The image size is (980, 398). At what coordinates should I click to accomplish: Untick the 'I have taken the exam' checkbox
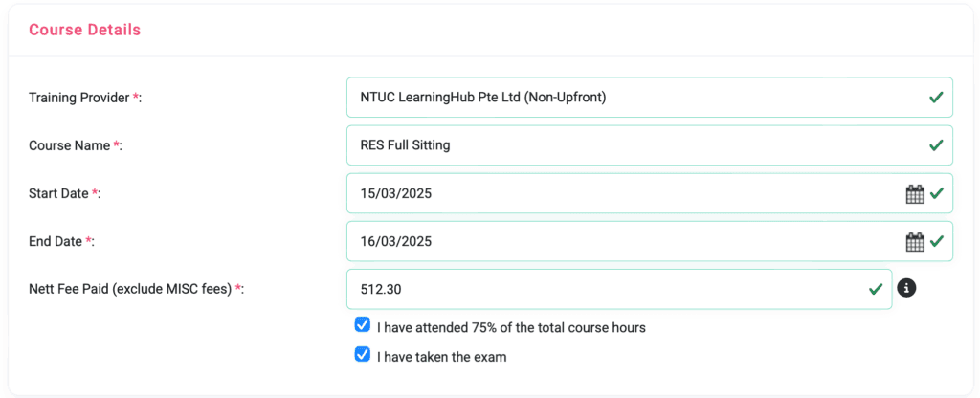363,355
